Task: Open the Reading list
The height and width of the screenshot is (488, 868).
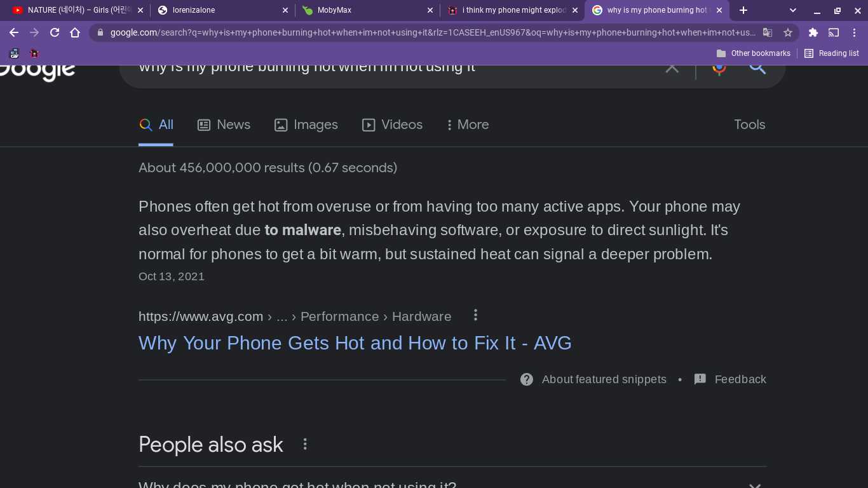Action: [832, 53]
